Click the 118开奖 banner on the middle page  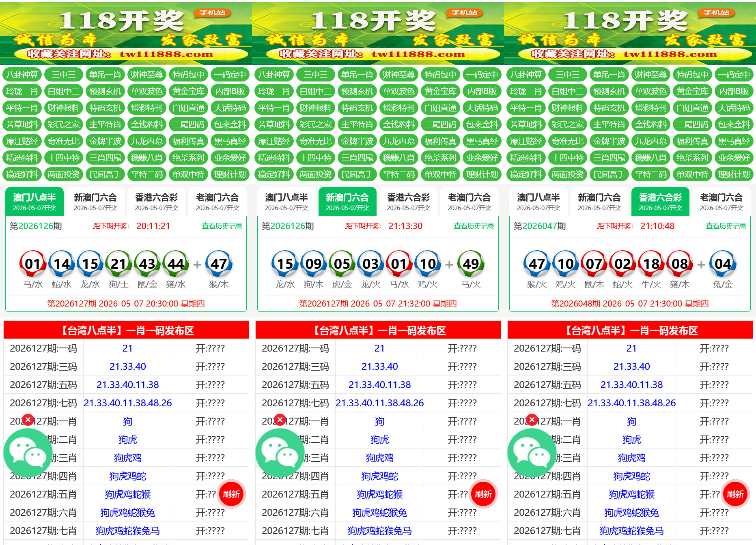tap(378, 33)
